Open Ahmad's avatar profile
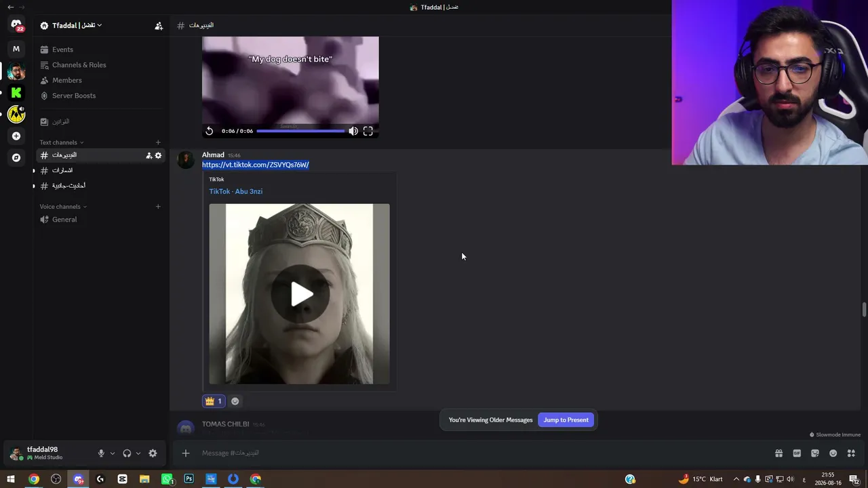 [x=186, y=160]
